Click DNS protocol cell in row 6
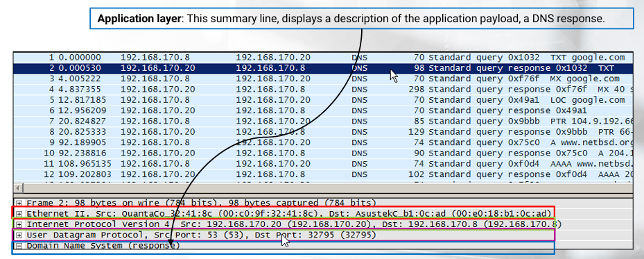 pyautogui.click(x=359, y=110)
